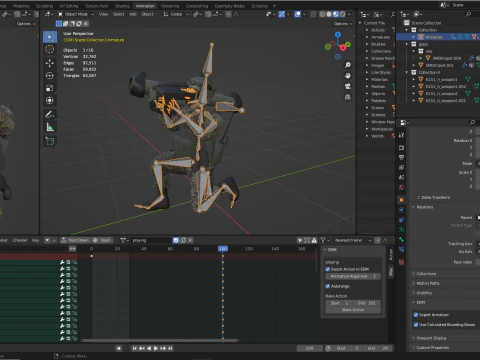Screen dimensions: 480x360
Task: Click the timeline horizontal scrollbar
Action: coord(160,340)
